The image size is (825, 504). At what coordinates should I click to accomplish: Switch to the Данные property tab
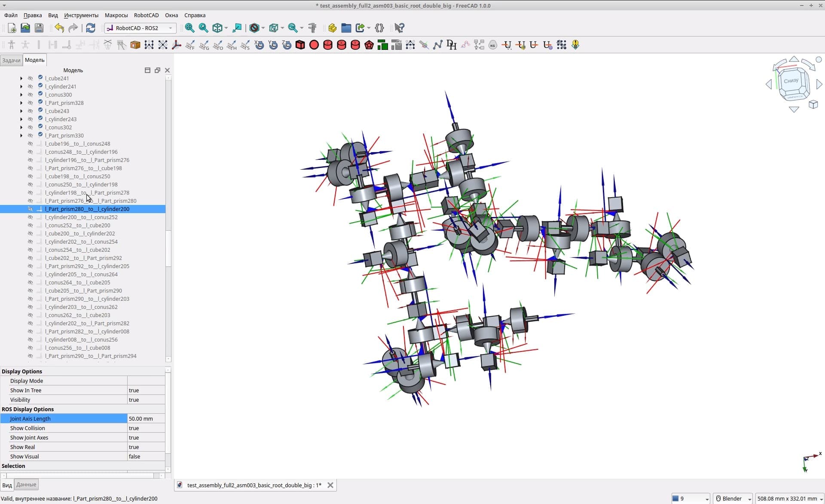[x=26, y=484]
